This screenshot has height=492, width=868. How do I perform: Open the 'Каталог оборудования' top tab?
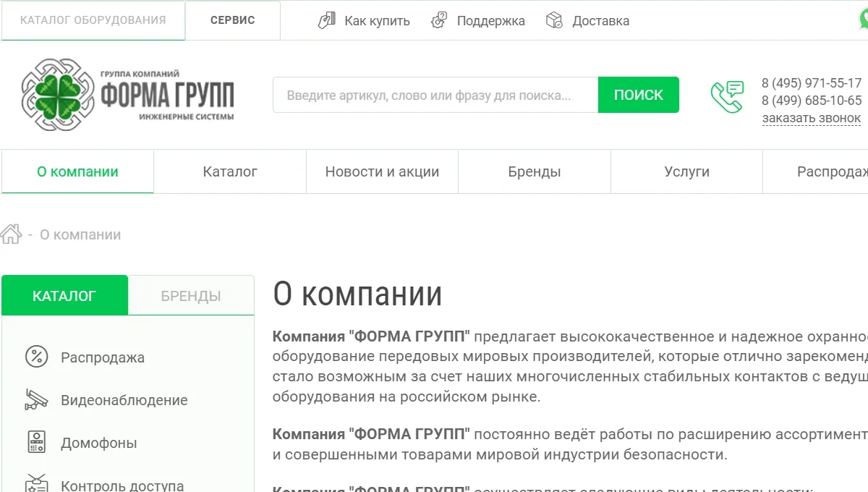tap(93, 20)
